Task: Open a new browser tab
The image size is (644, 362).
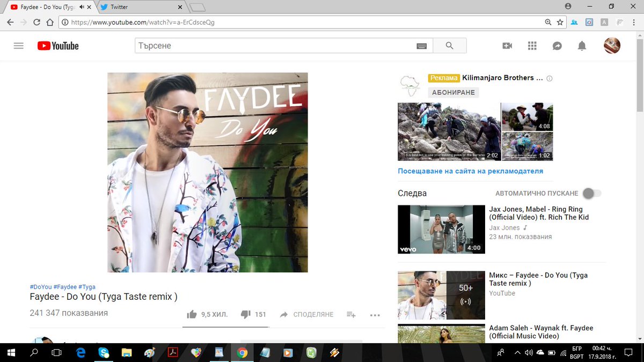Action: click(x=197, y=7)
